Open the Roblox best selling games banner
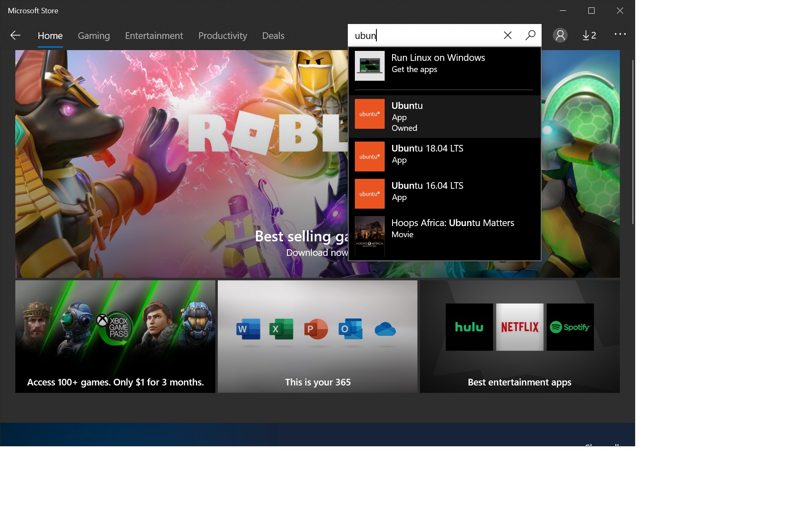 [181, 164]
